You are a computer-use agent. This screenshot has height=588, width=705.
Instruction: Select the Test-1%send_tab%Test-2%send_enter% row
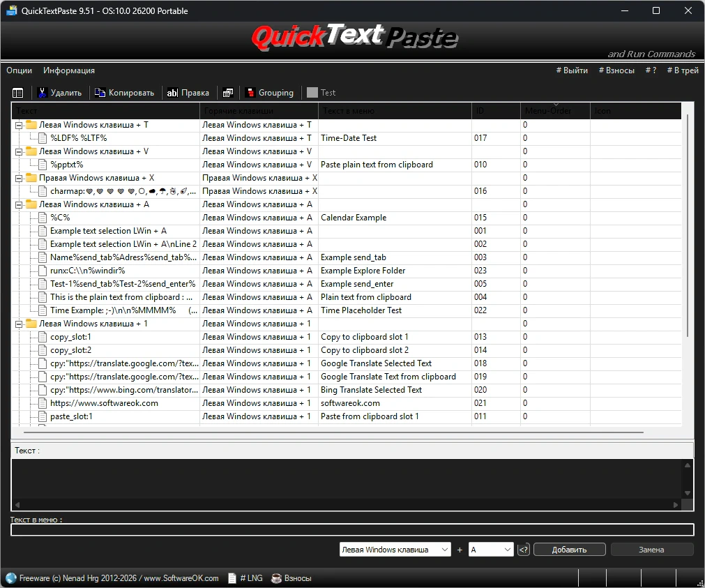[x=346, y=284]
